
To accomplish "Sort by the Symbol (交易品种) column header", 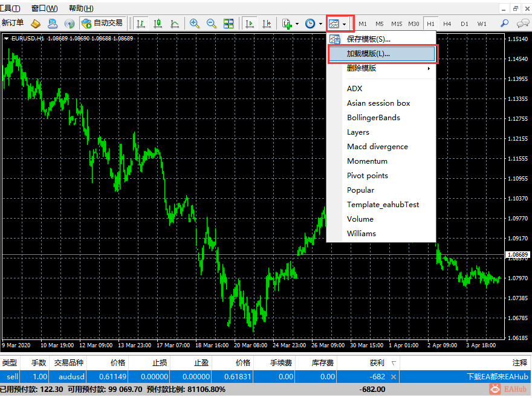I will click(x=68, y=363).
